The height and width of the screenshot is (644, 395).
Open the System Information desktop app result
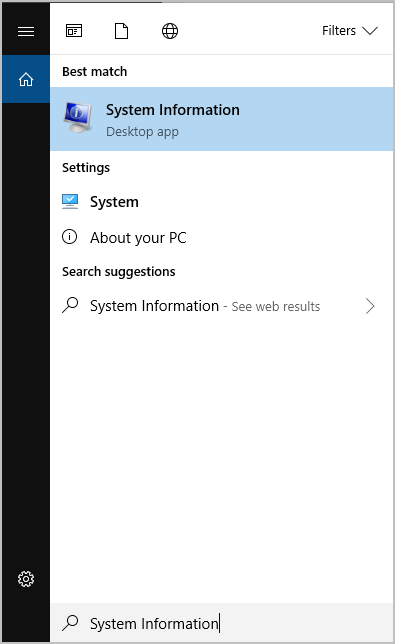tap(221, 119)
